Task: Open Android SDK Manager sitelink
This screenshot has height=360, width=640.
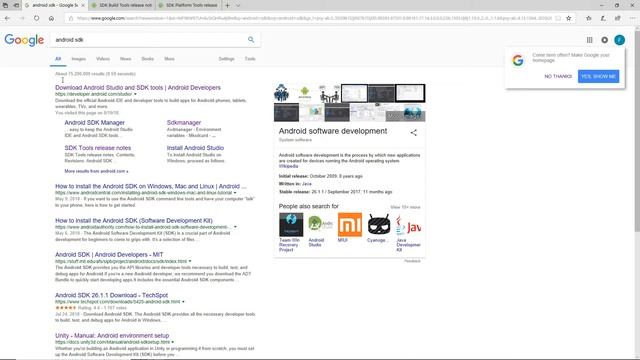Action: (95, 122)
